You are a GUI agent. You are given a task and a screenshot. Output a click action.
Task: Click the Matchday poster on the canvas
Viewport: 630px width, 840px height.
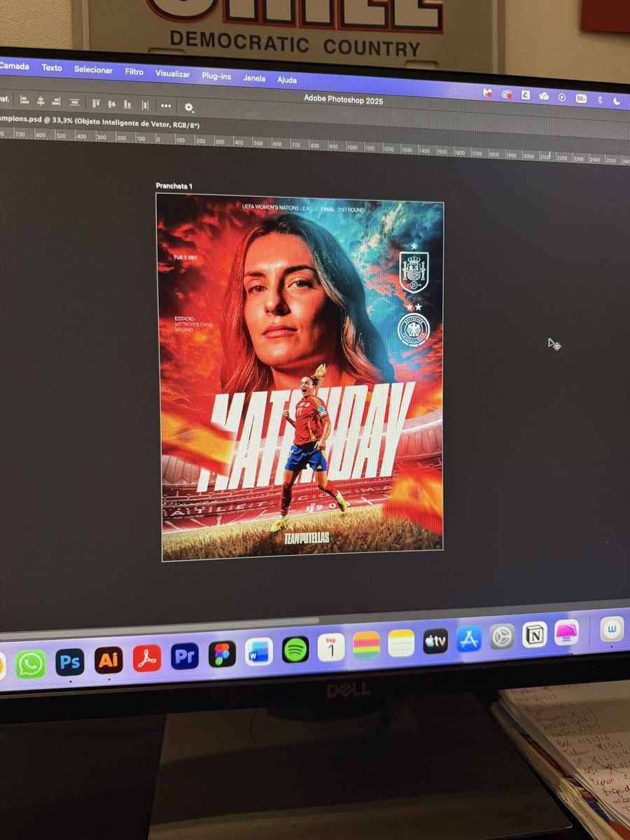pos(301,378)
